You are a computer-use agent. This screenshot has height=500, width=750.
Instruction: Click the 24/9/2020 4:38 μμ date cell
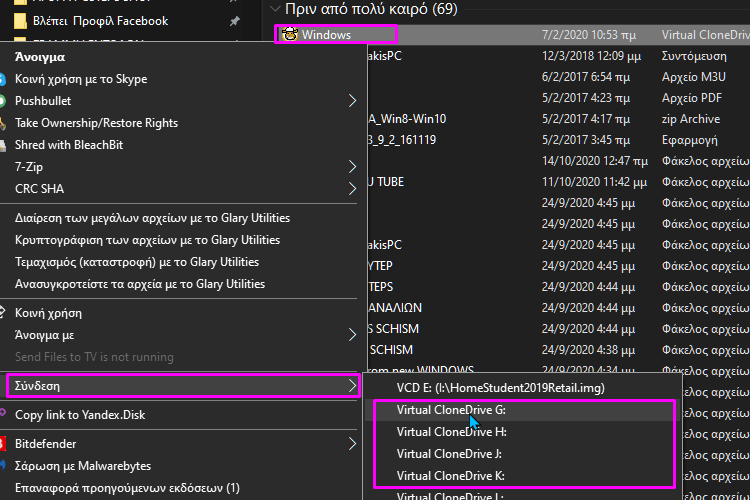point(588,350)
